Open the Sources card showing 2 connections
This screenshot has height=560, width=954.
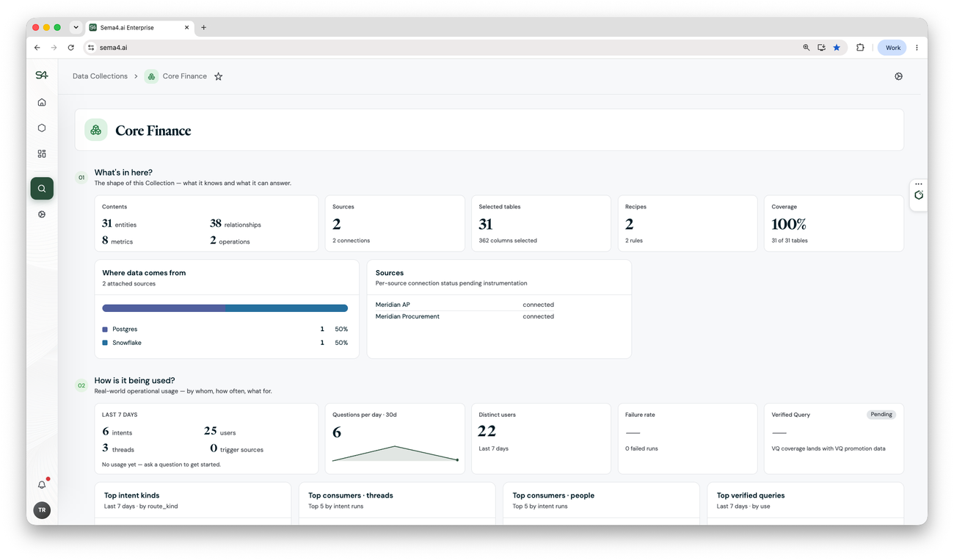(x=395, y=223)
